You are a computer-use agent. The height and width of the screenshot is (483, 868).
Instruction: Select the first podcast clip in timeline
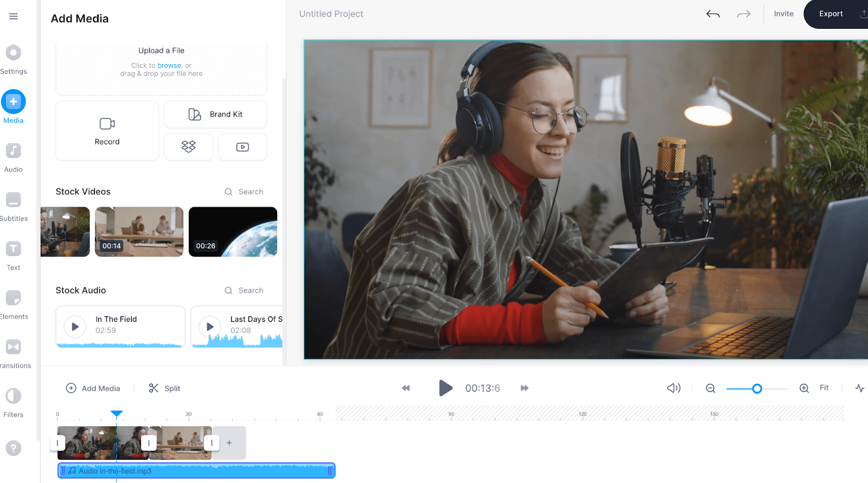(103, 443)
